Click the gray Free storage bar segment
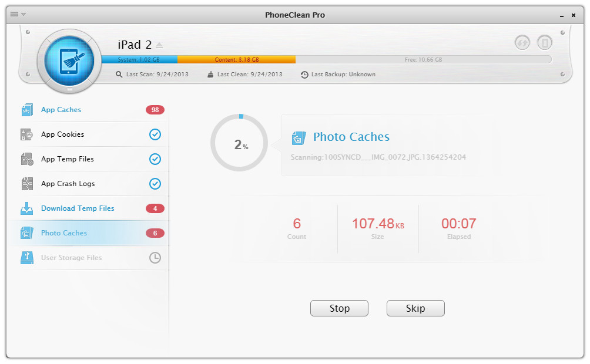Screen dimensions: 590x364 pos(423,59)
